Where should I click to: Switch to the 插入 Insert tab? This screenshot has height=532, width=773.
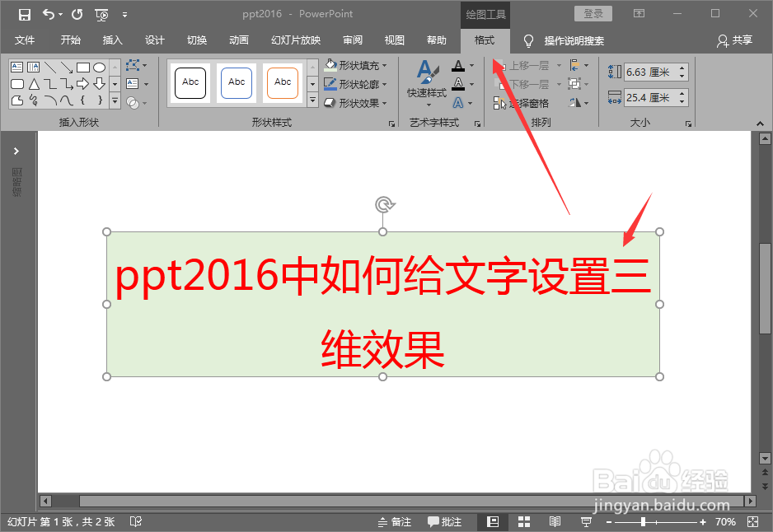(112, 40)
